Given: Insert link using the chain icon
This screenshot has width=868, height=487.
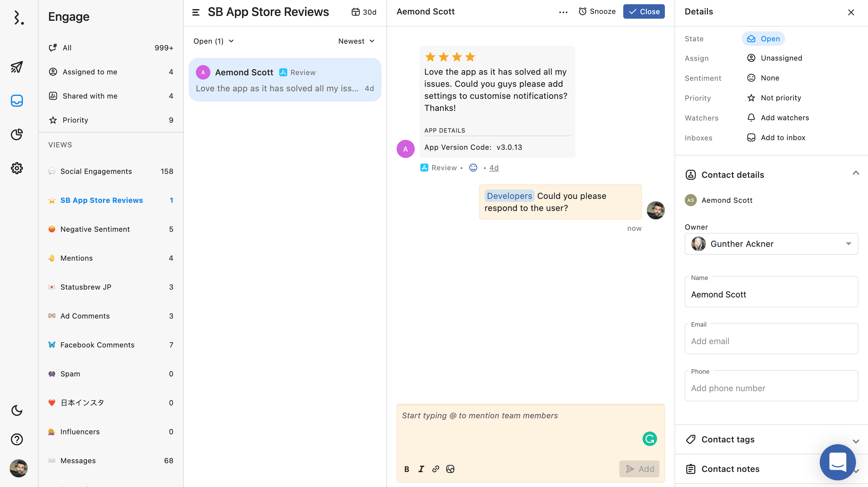Looking at the screenshot, I should click(x=436, y=469).
